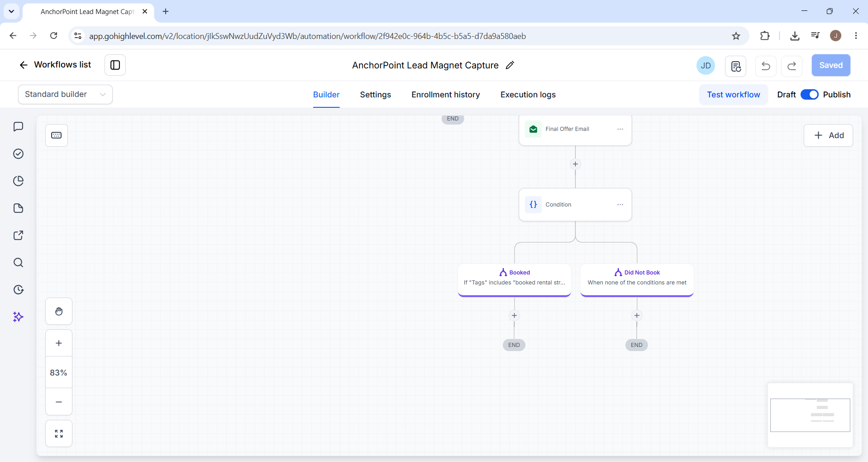Click the export share sidebar icon
The height and width of the screenshot is (462, 868).
click(x=18, y=235)
